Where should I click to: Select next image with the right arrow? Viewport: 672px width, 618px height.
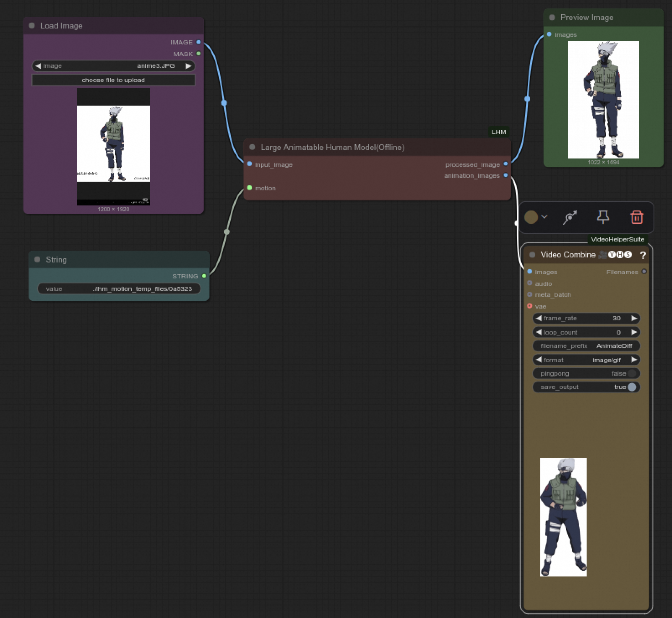(x=188, y=66)
